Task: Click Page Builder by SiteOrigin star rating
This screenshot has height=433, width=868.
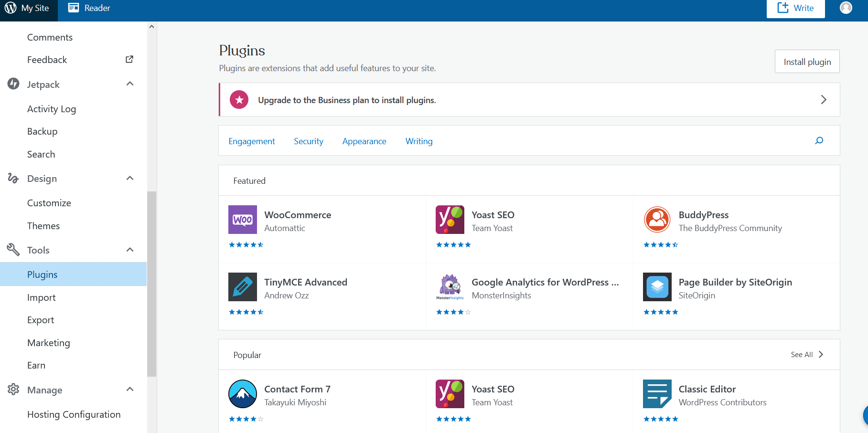Action: (661, 312)
